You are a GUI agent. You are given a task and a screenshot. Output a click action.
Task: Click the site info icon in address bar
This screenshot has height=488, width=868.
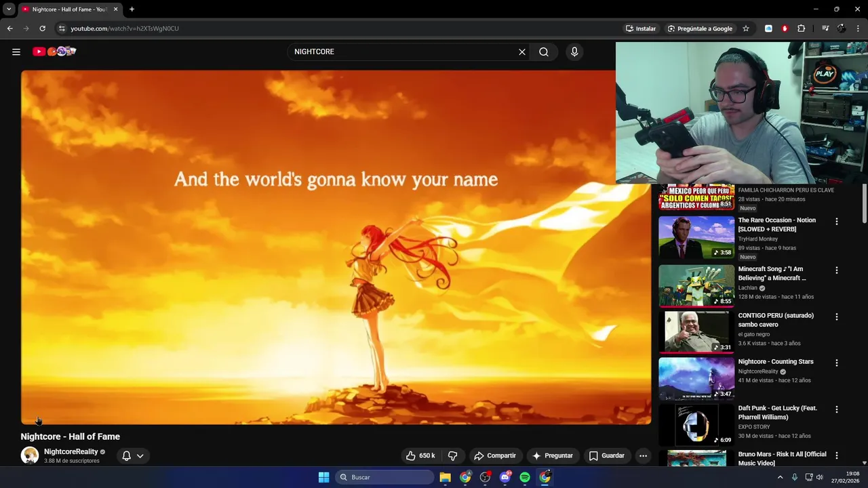click(x=61, y=28)
